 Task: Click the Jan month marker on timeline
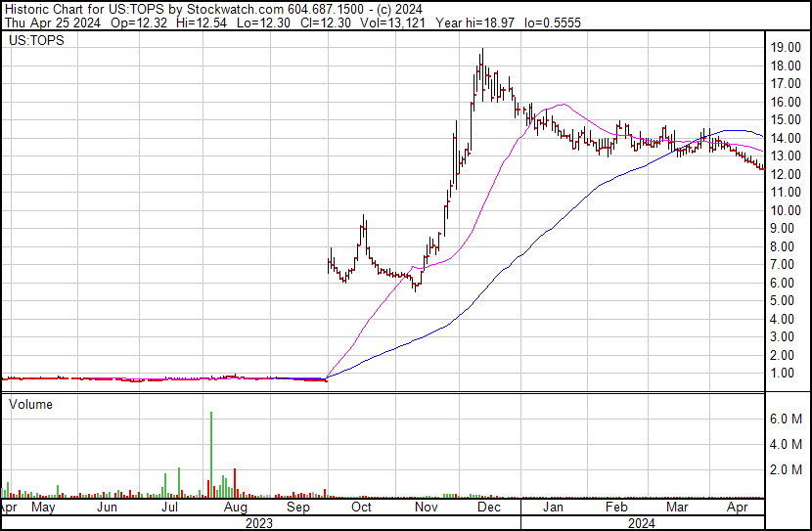(554, 508)
